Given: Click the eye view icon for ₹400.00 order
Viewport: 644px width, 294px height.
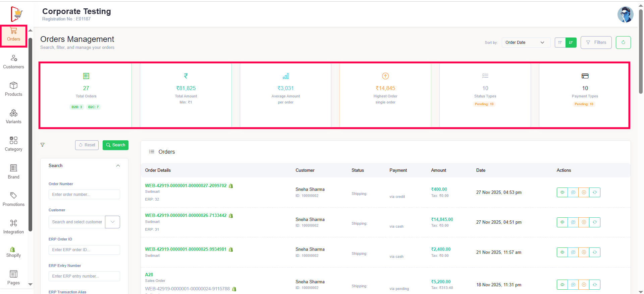Looking at the screenshot, I should [x=562, y=193].
